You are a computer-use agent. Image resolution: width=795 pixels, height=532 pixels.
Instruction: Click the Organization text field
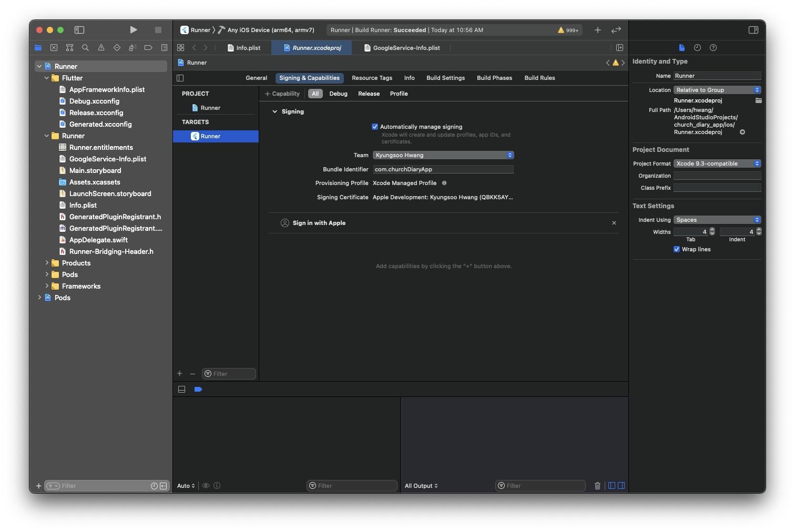pos(717,176)
